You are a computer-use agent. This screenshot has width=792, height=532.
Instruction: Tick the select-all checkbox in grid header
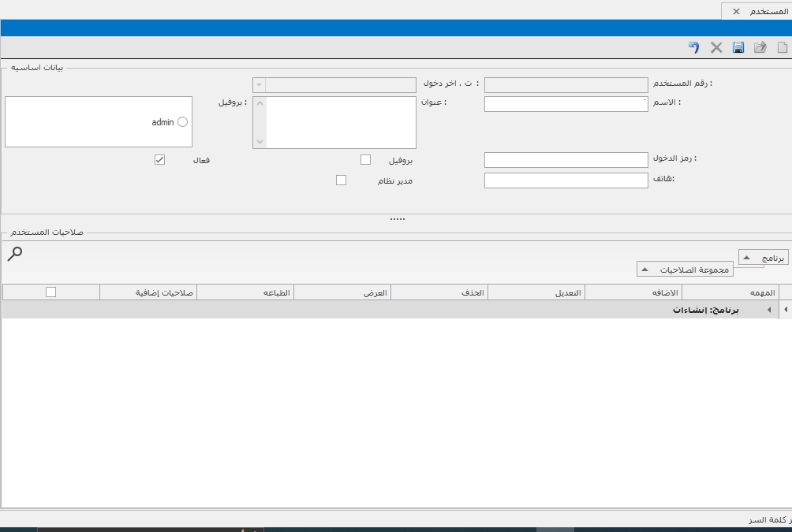(x=51, y=292)
